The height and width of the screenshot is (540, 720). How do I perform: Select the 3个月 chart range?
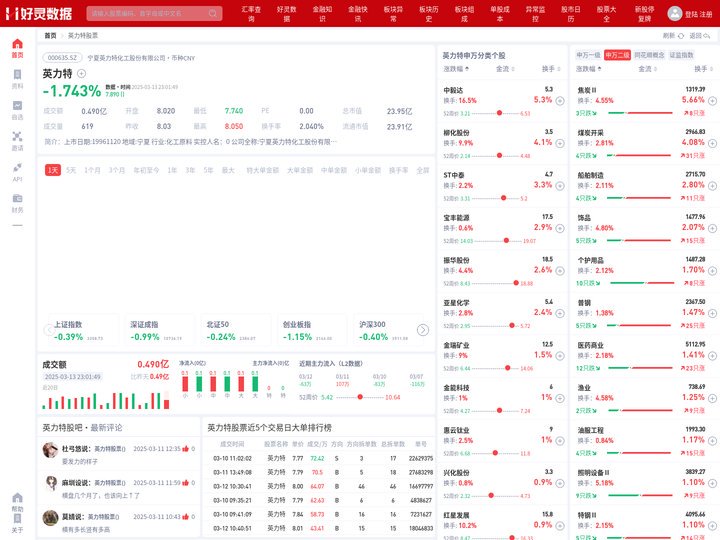[117, 170]
